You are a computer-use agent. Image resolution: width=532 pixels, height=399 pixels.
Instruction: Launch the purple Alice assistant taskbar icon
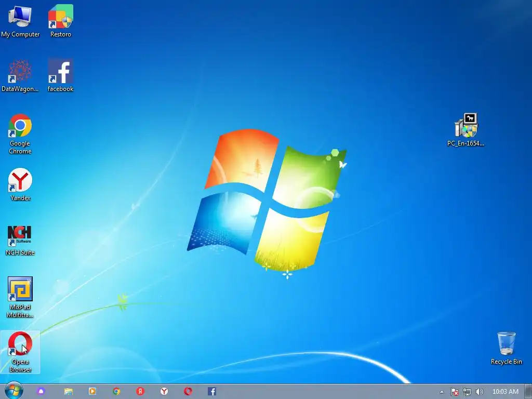click(41, 391)
